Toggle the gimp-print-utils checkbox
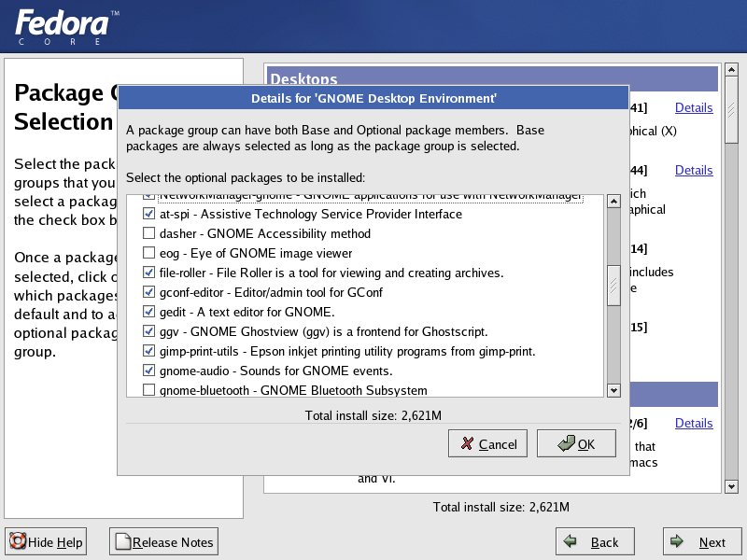 click(x=149, y=351)
